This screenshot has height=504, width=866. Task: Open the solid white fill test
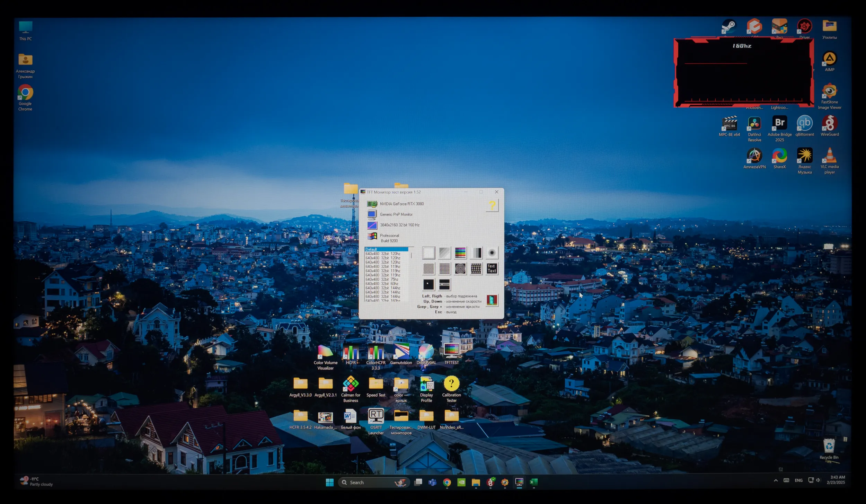[x=428, y=253]
